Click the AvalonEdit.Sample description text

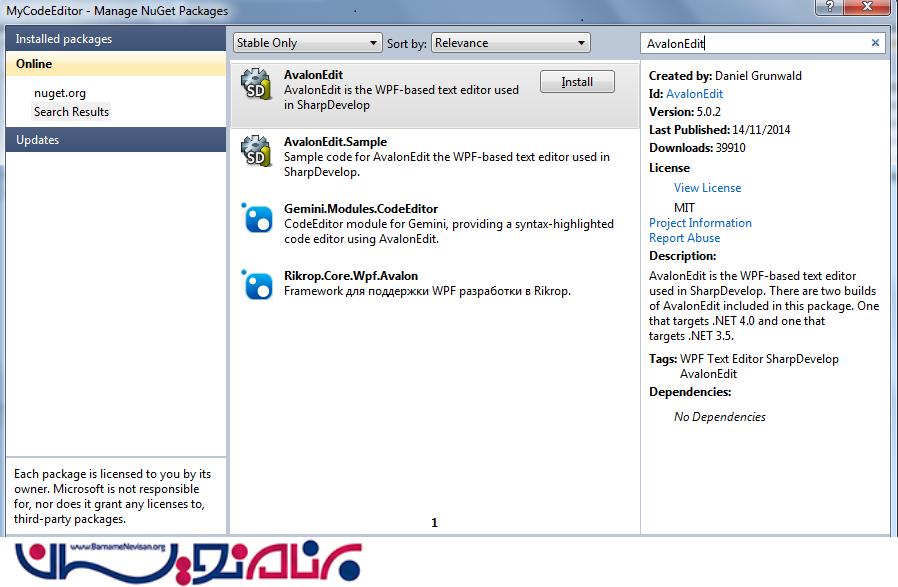[x=447, y=164]
